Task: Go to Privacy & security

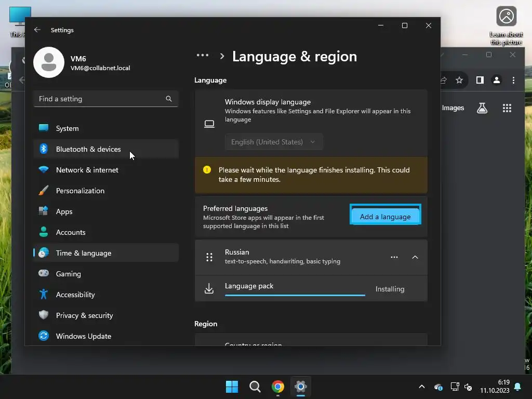Action: (x=106, y=315)
